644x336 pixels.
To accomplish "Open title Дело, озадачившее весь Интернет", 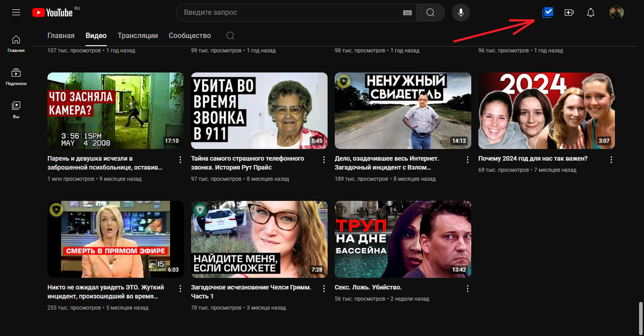I will point(387,163).
